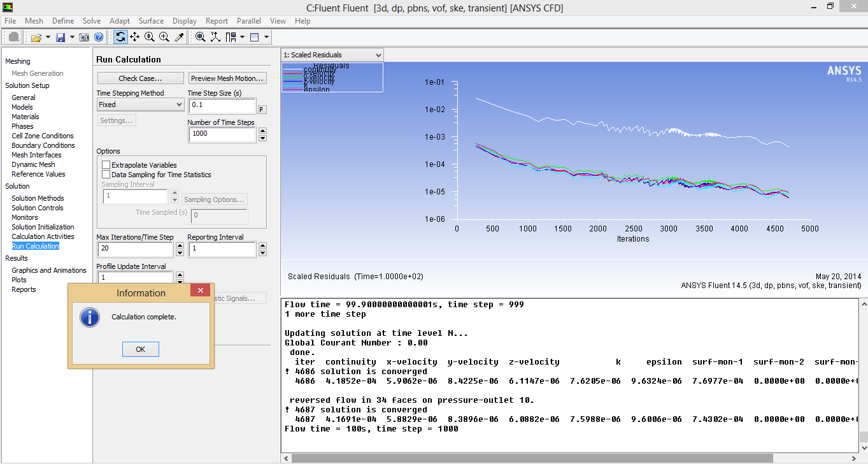Open the graphics options dropdown arrow
This screenshot has width=868, height=464.
tap(266, 38)
